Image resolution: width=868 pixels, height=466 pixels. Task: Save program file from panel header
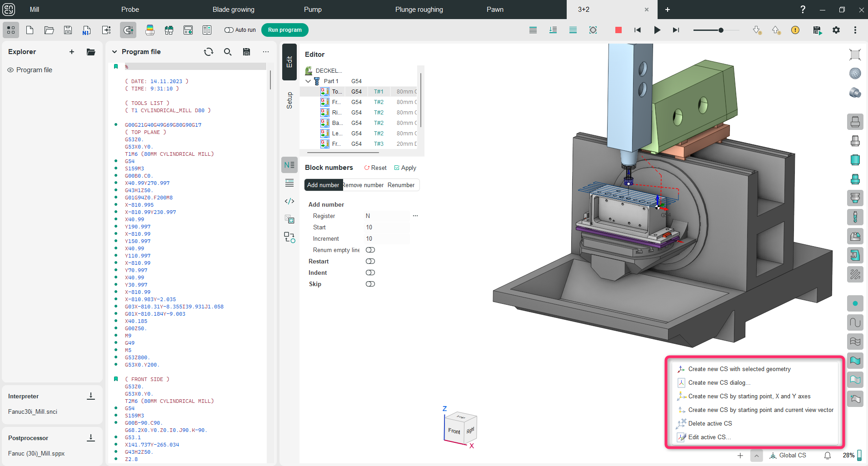tap(246, 52)
